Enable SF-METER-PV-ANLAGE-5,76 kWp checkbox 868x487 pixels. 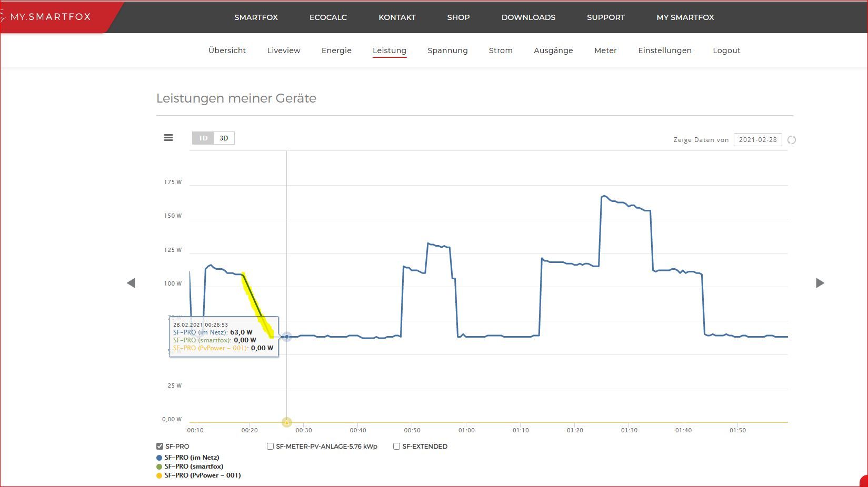270,447
